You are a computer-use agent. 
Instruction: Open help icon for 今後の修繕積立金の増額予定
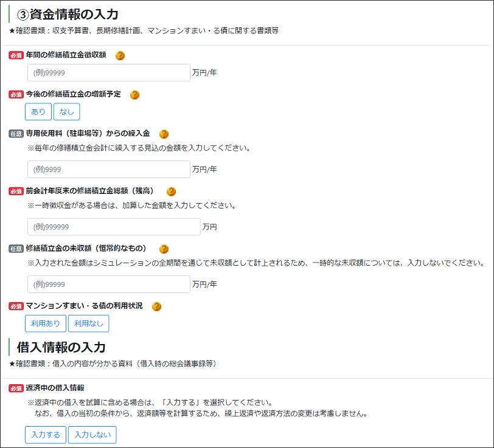tap(134, 95)
